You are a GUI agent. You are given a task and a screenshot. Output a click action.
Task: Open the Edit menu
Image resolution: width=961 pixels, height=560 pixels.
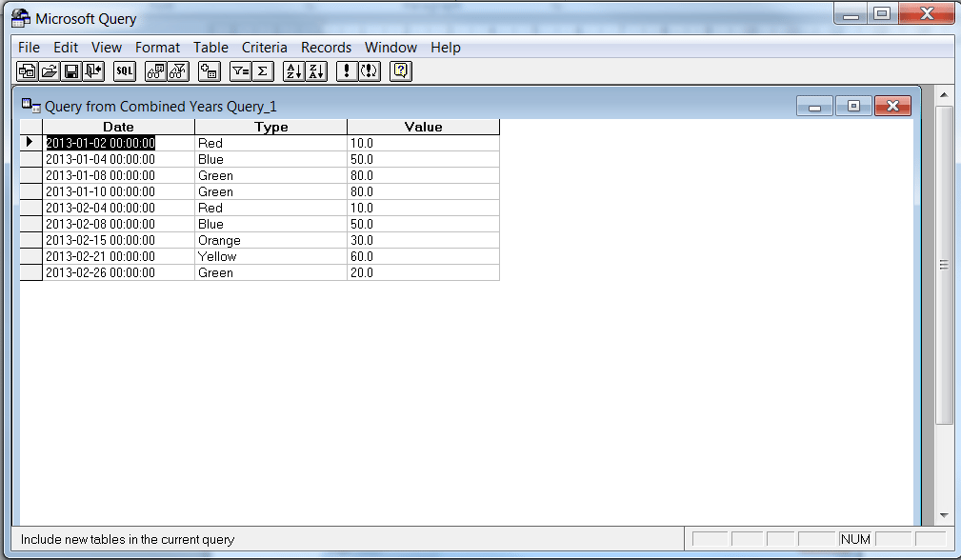[x=66, y=48]
